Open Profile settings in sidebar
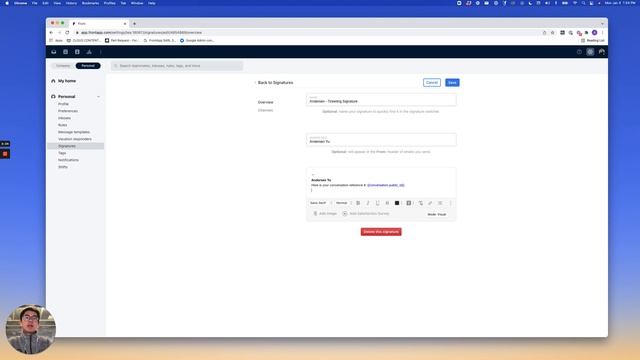The height and width of the screenshot is (360, 640). [63, 104]
